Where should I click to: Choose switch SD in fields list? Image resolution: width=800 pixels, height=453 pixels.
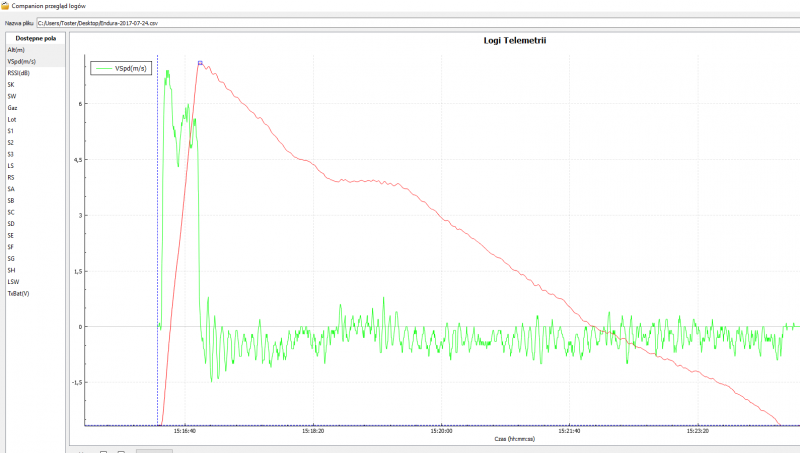pos(11,224)
